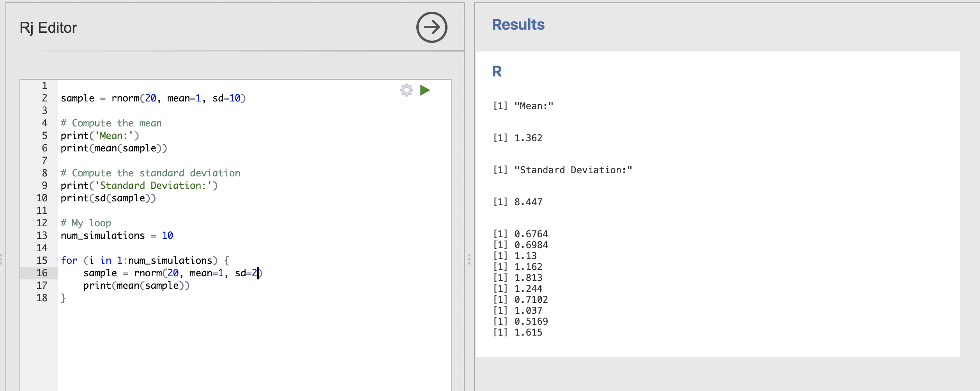
Task: Click the 'for (i in 1:num_simulations) {' line
Action: (145, 261)
